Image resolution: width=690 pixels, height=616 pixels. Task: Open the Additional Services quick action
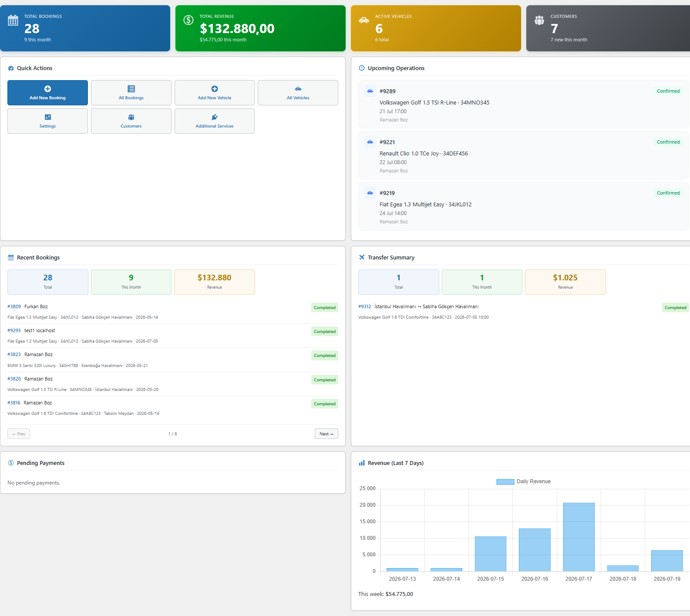point(215,121)
